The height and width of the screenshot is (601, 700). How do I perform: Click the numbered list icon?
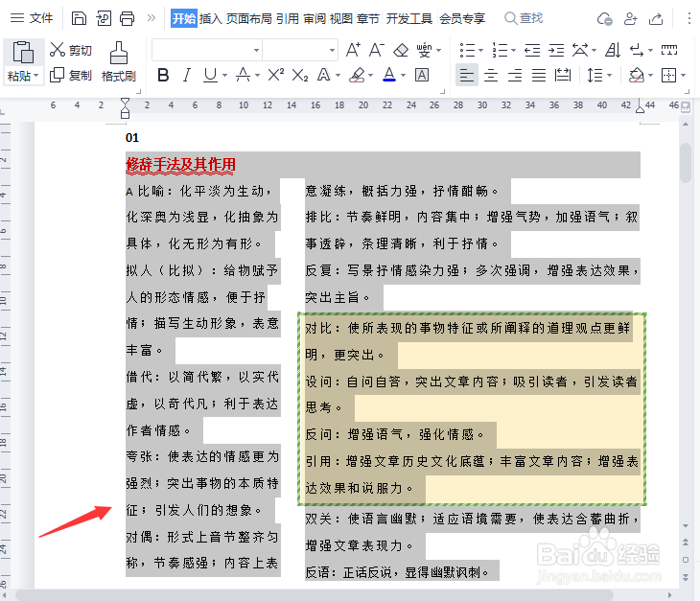pos(500,50)
